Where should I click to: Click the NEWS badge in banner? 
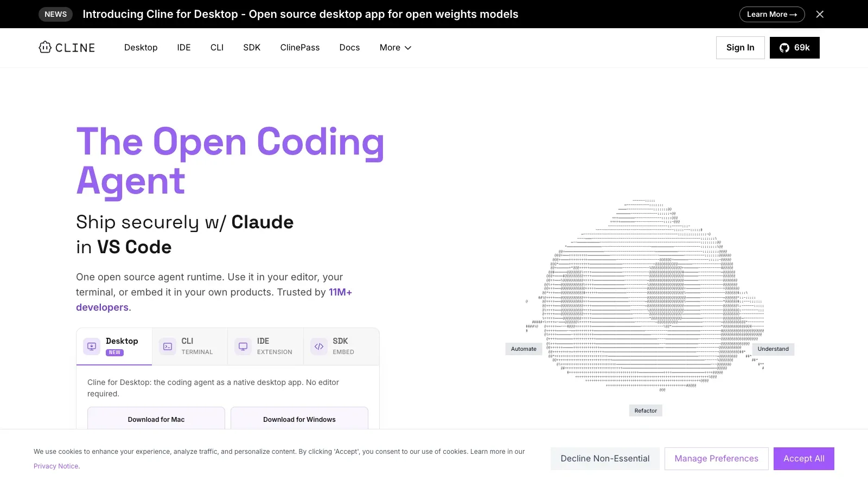point(55,14)
